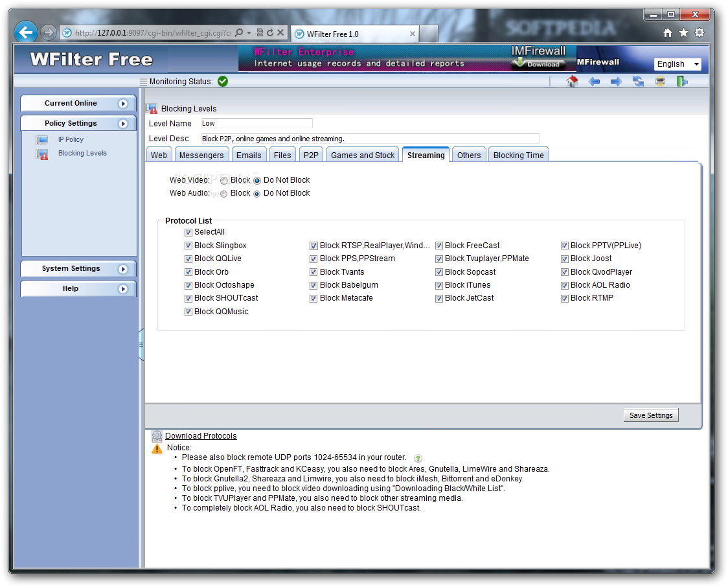
Task: Click the IP Policy monitor icon
Action: [42, 140]
